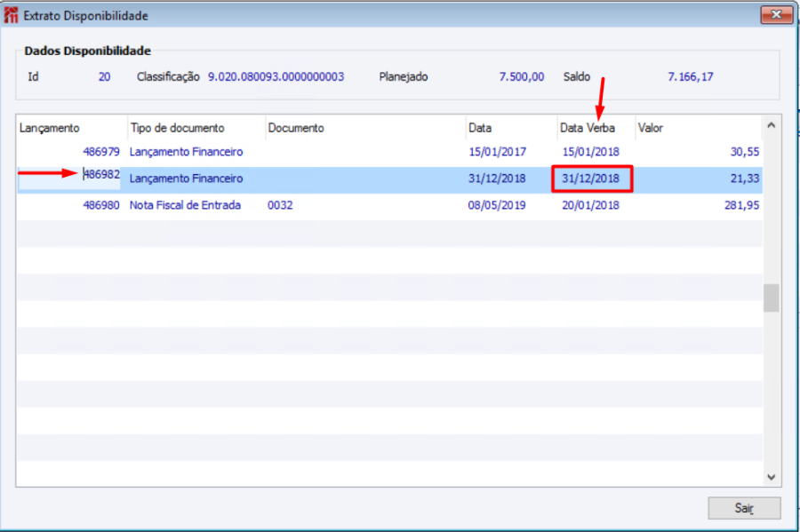Click valor 30,55 cell

[745, 152]
